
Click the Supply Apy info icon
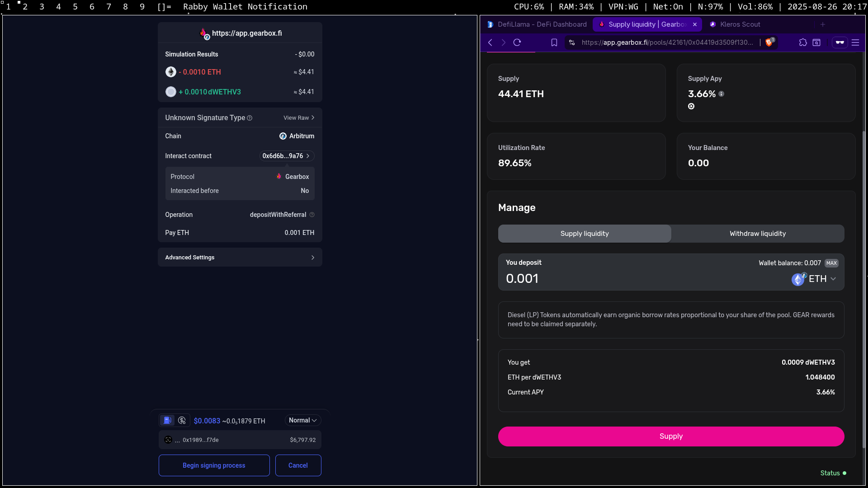(x=722, y=94)
